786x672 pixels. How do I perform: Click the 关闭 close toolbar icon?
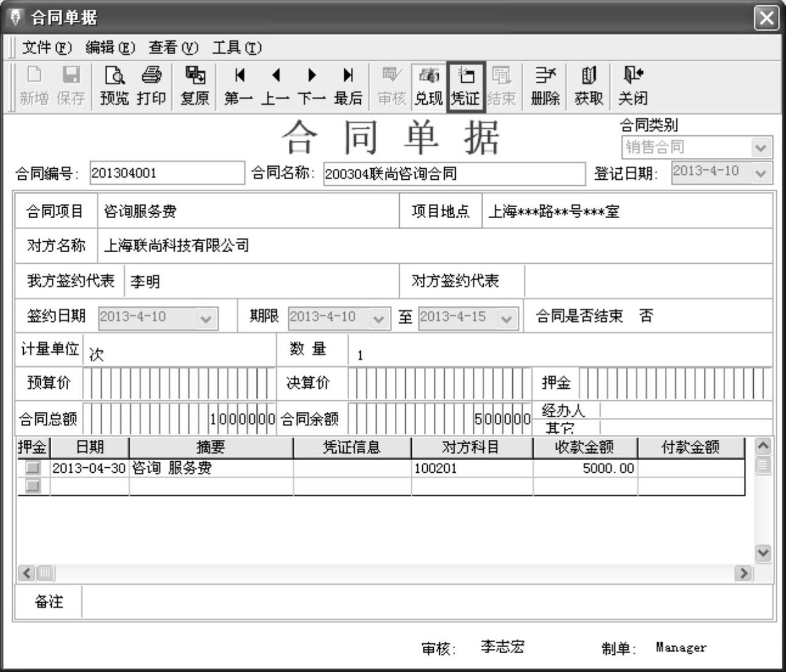pyautogui.click(x=633, y=86)
